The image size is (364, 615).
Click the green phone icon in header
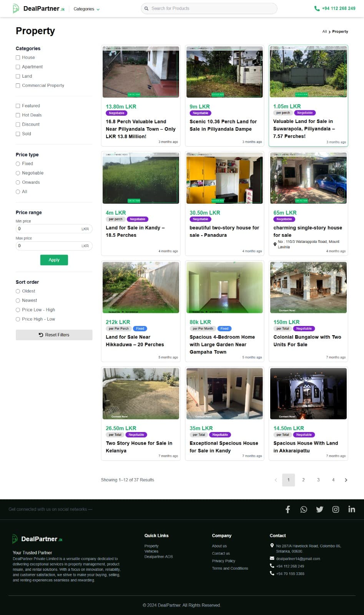317,8
